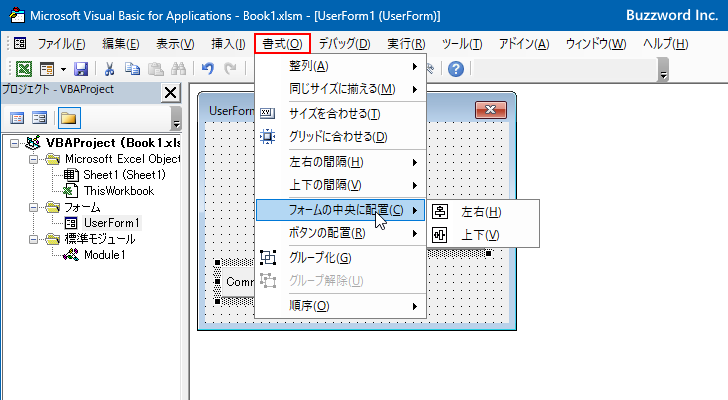This screenshot has width=728, height=400.
Task: Open the 編集(E) menu
Action: click(120, 44)
